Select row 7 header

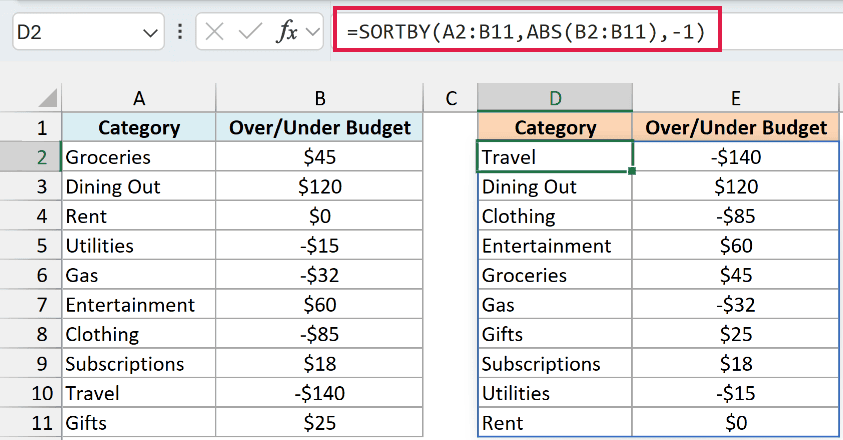31,305
